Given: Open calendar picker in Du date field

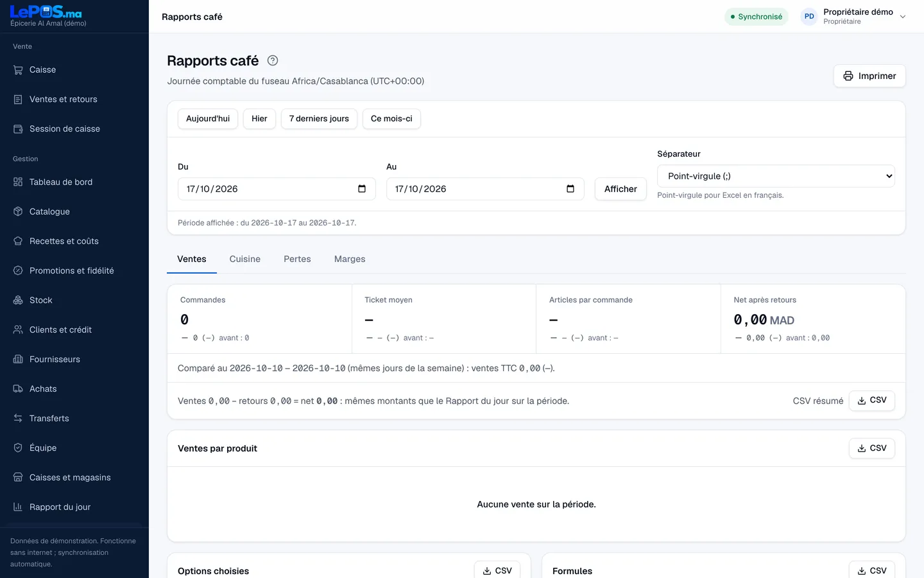Looking at the screenshot, I should [x=362, y=189].
